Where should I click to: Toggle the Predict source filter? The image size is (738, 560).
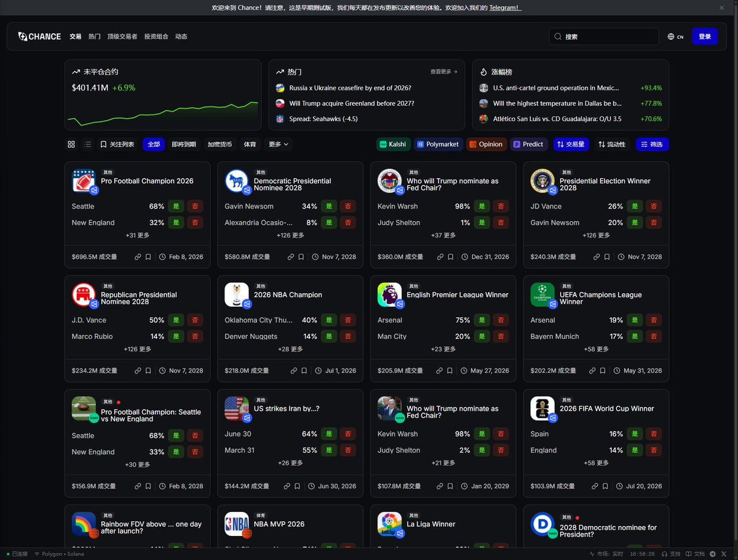point(528,144)
